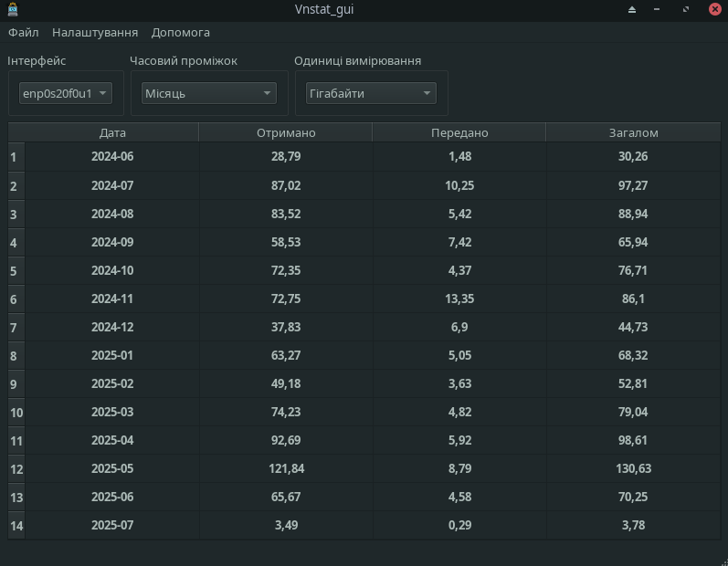Select the 2024-07 date cell

pos(112,185)
